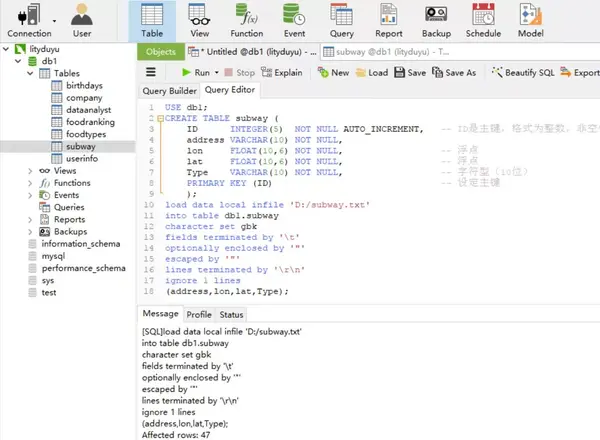Image resolution: width=600 pixels, height=440 pixels.
Task: Switch to the Query Builder tab
Action: (x=169, y=91)
